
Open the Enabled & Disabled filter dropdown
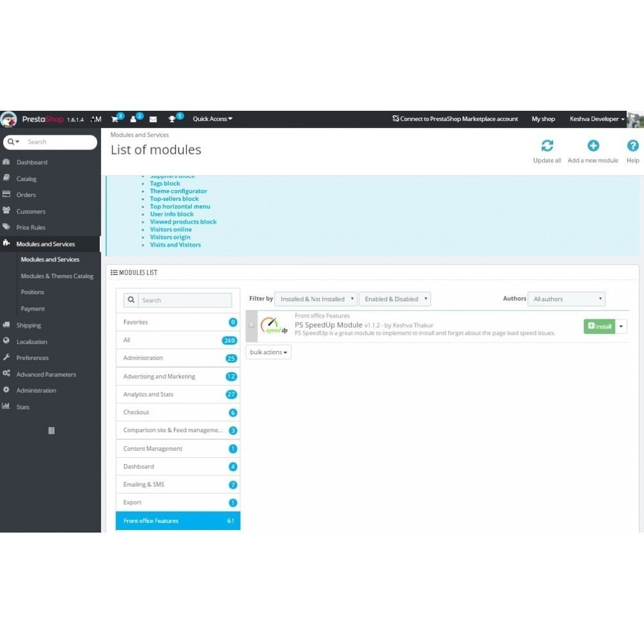point(395,299)
